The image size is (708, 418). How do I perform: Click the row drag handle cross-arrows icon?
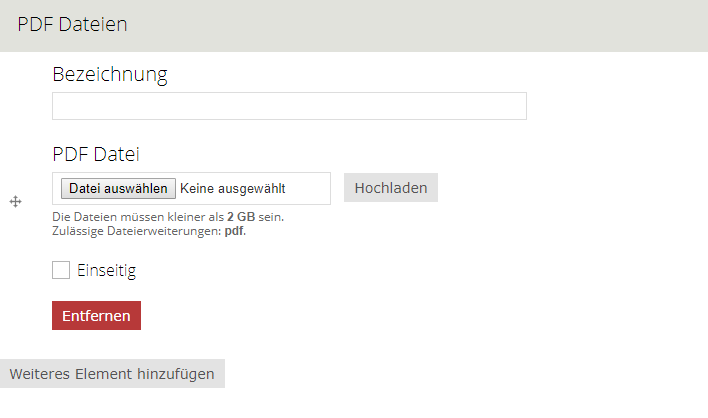click(x=15, y=201)
